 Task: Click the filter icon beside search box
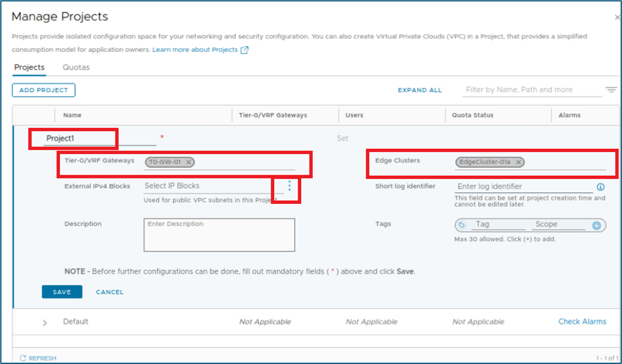pyautogui.click(x=611, y=90)
